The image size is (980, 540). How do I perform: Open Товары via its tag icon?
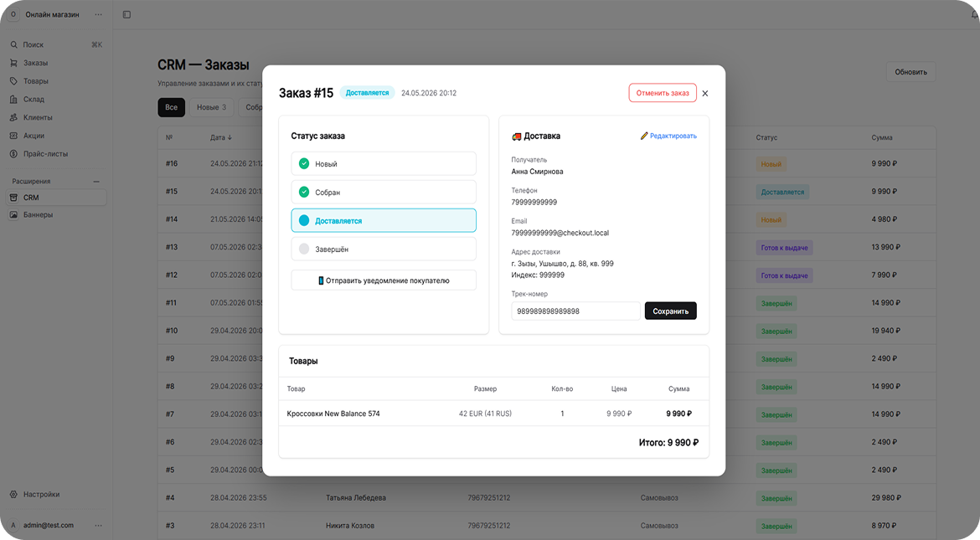tap(13, 81)
